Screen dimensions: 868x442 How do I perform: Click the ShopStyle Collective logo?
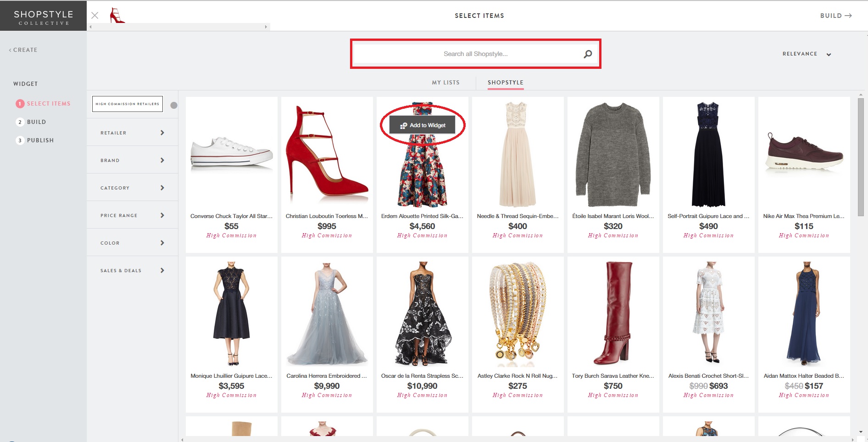click(x=43, y=17)
